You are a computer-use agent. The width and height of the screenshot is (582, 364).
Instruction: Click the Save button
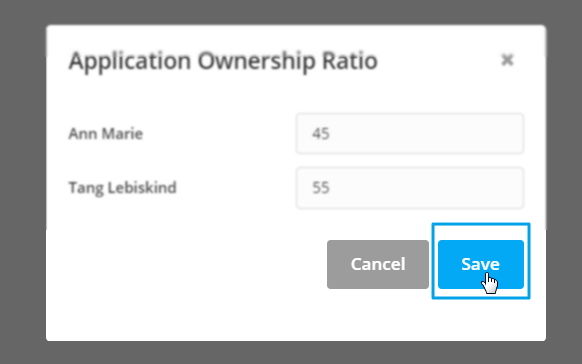pos(481,264)
